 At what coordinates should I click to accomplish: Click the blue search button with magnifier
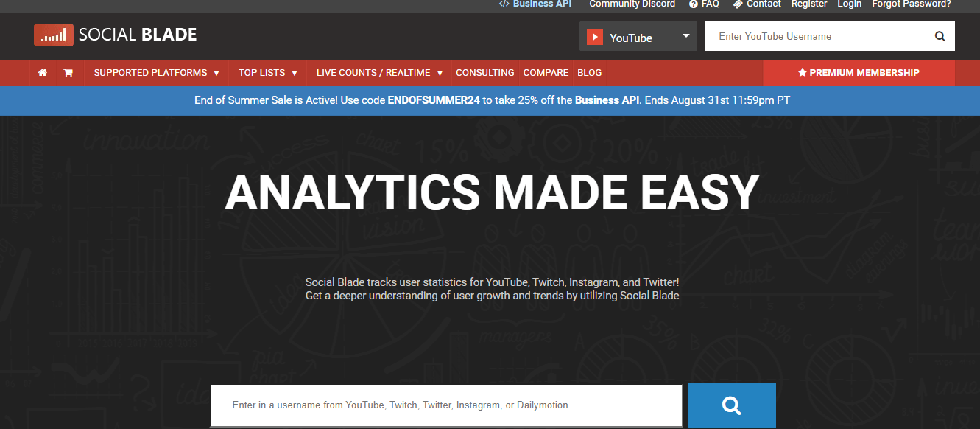(731, 405)
